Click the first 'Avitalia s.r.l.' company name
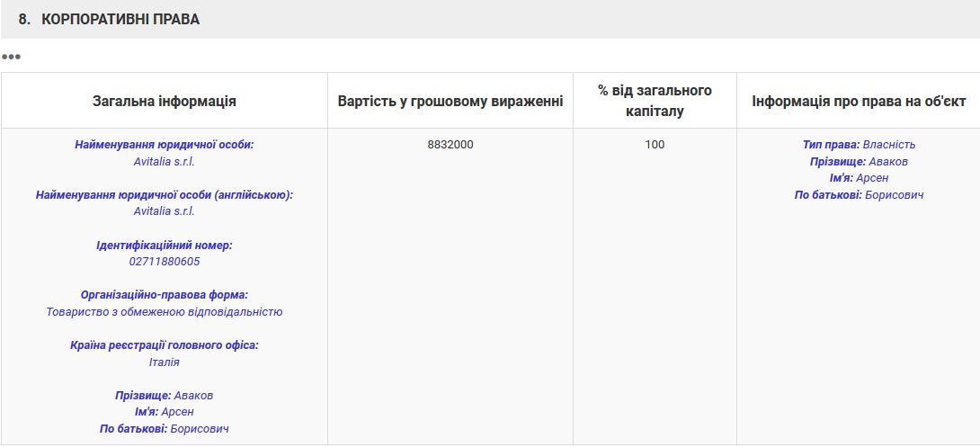The image size is (980, 447). tap(164, 162)
